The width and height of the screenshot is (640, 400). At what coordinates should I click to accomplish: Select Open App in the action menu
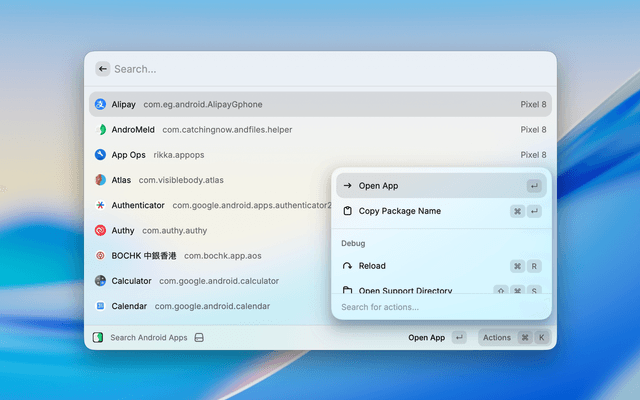point(441,186)
